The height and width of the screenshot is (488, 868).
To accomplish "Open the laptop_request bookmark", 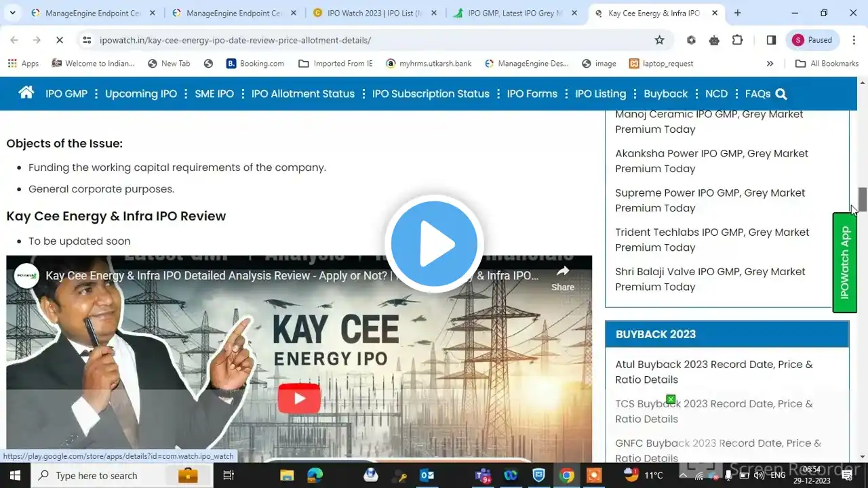I will 661,64.
